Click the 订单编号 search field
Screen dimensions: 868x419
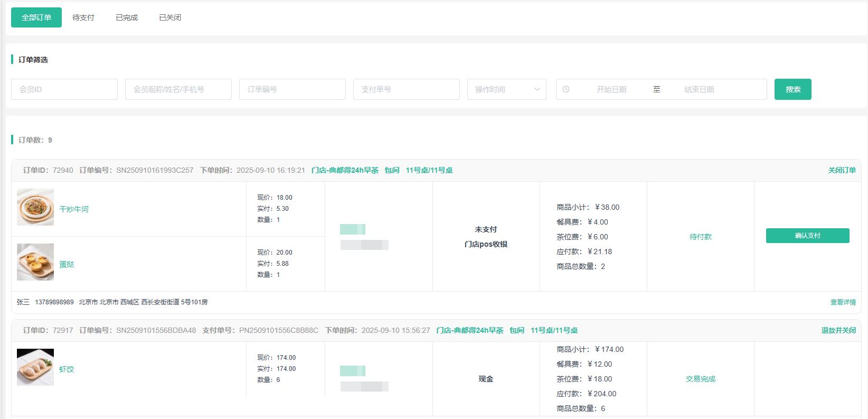click(293, 89)
